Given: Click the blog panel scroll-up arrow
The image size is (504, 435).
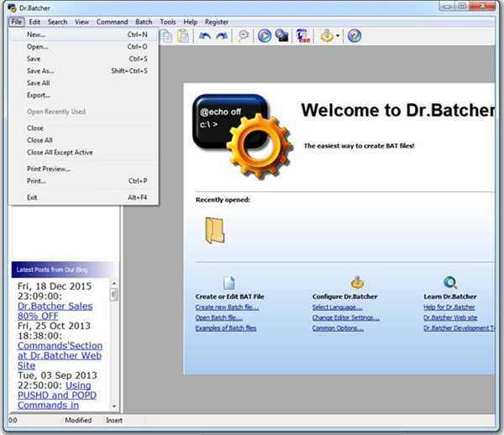Looking at the screenshot, I should pos(113,284).
